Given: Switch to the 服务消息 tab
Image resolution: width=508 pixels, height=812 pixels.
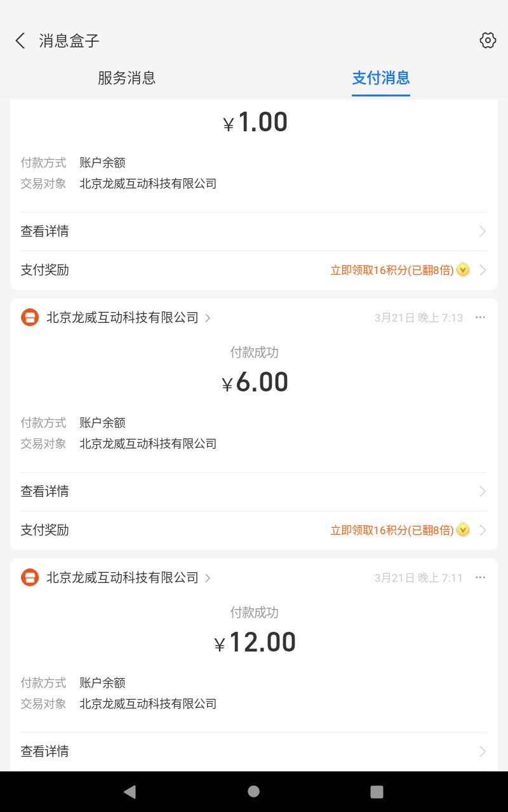Looking at the screenshot, I should 127,78.
